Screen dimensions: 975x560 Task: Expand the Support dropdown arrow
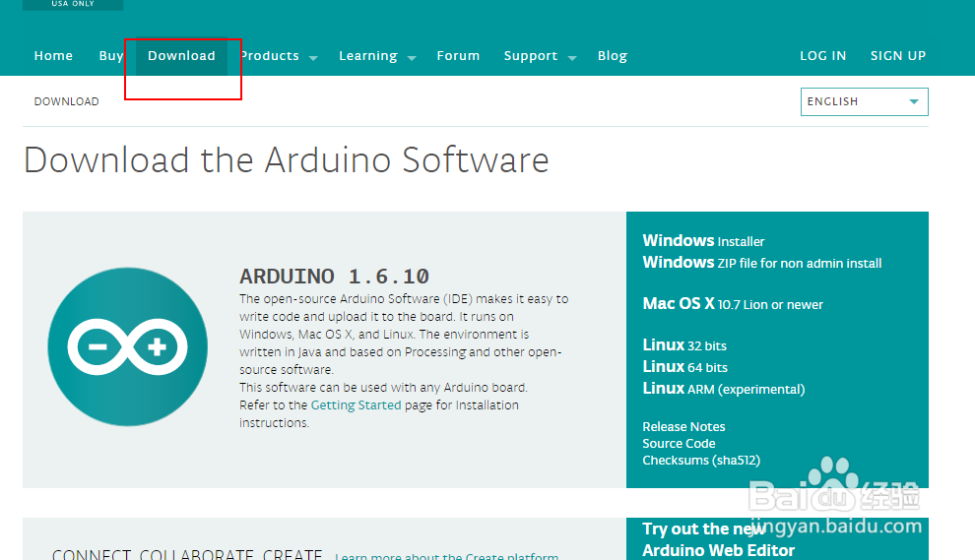pyautogui.click(x=572, y=58)
